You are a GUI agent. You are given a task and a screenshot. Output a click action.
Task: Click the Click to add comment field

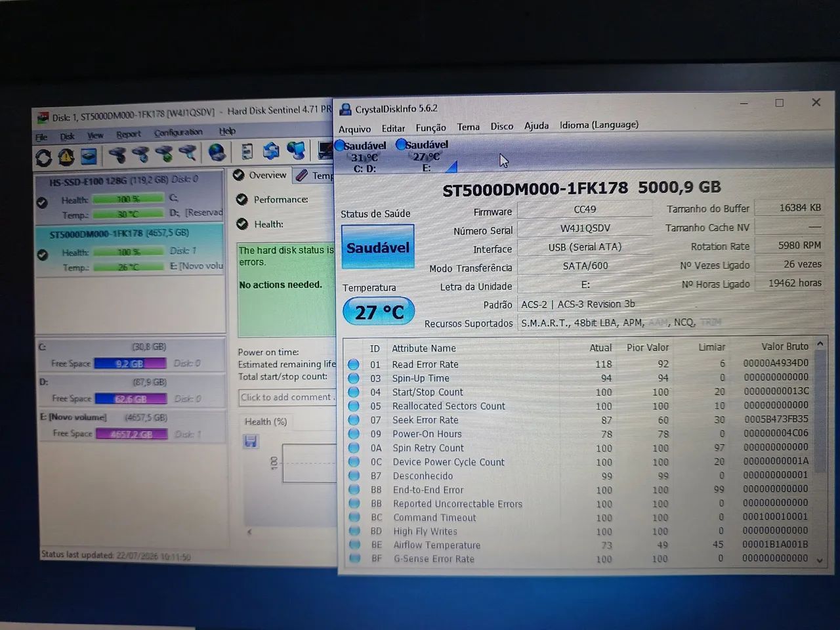coord(287,397)
